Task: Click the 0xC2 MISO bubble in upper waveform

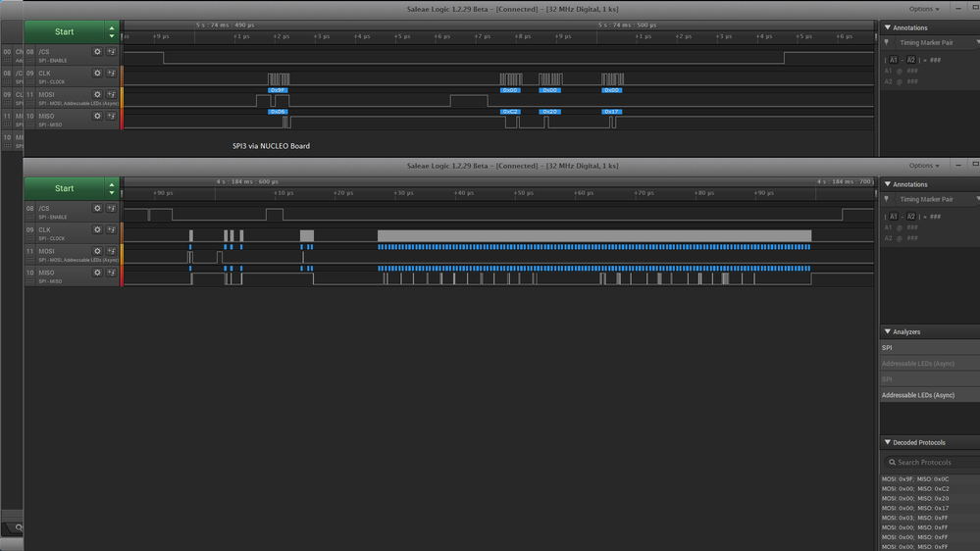Action: [510, 112]
